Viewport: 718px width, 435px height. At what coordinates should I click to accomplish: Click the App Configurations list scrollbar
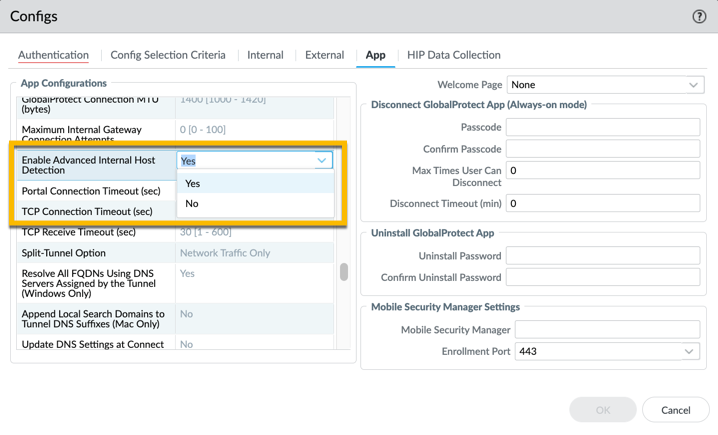point(344,272)
